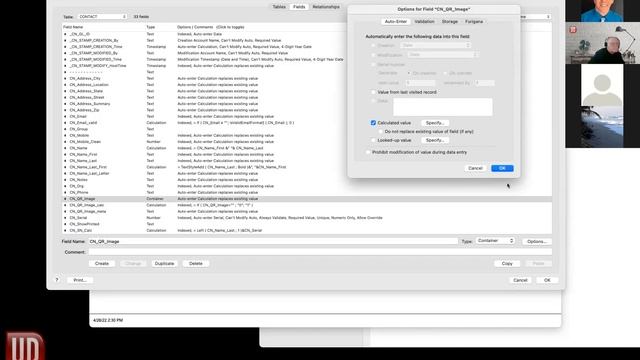Click Manage Database OK button
The image size is (640, 360).
coord(547,280)
